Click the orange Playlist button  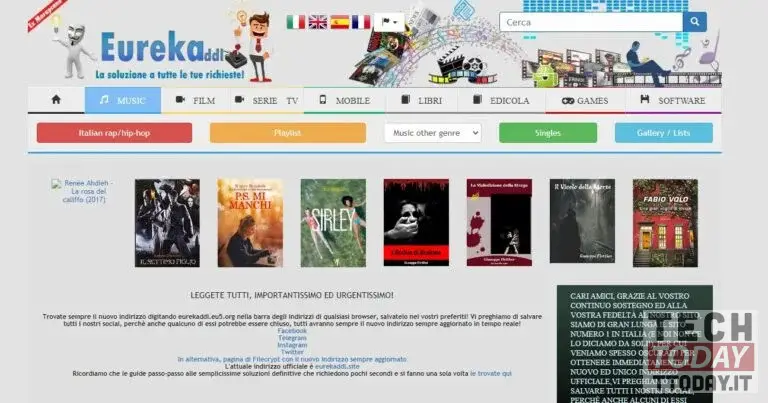288,133
